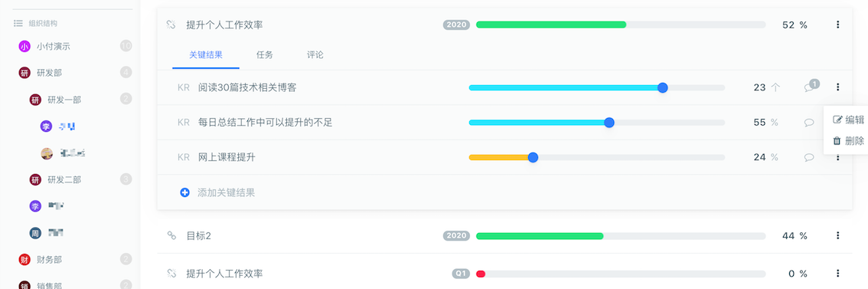Open comments on 阅读30篇技术相关博客 key result
Viewport: 868px width, 289px height.
[x=811, y=87]
